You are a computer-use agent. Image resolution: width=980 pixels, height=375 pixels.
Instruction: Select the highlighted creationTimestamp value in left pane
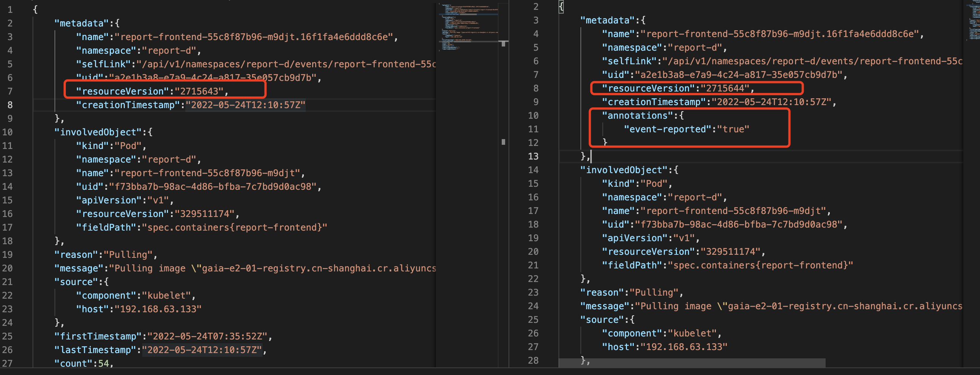246,105
